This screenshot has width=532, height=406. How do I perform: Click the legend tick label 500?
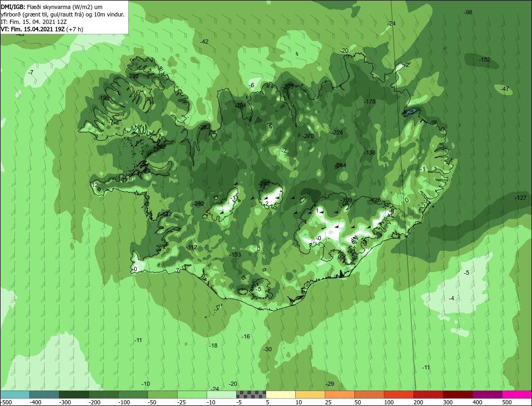pos(506,402)
